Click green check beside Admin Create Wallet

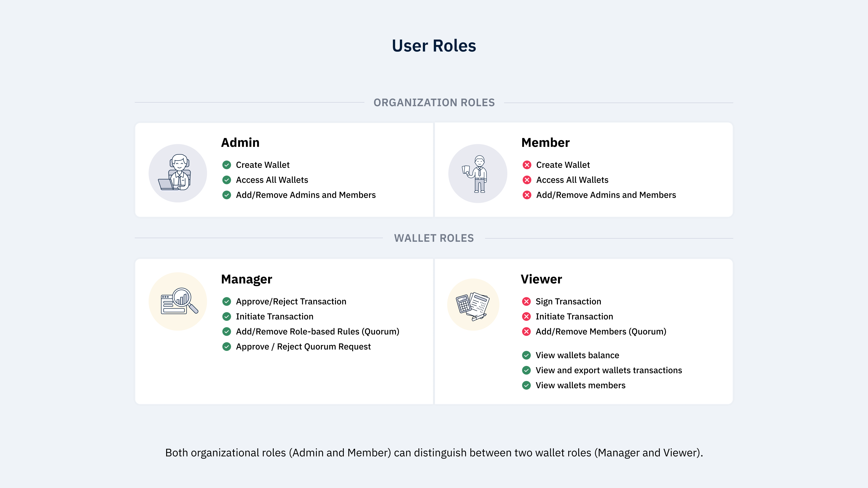click(227, 165)
